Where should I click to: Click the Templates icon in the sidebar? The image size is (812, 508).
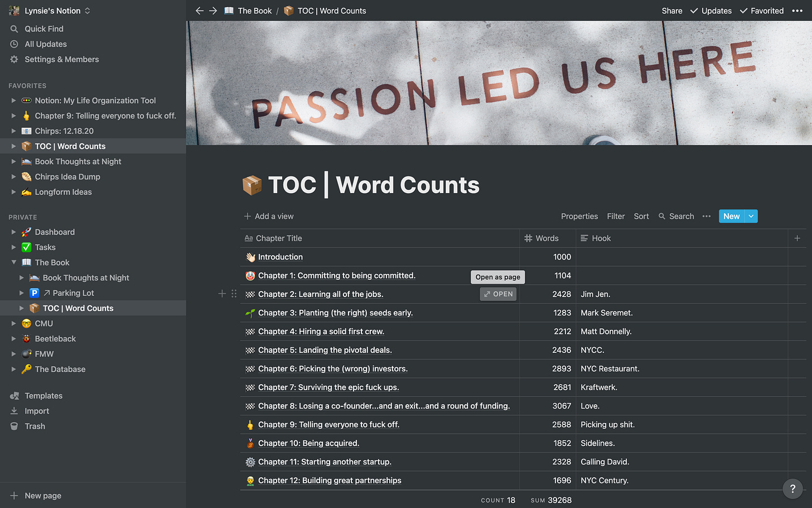click(14, 396)
